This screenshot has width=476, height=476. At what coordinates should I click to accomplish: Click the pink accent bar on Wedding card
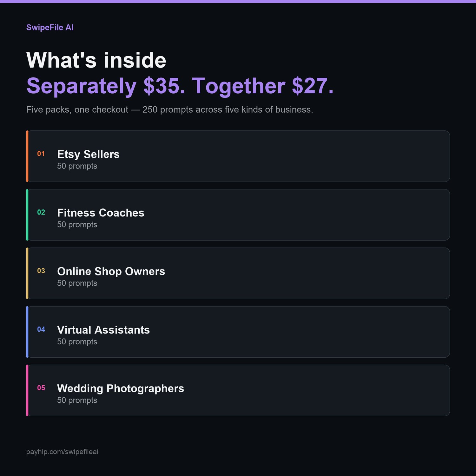[27, 390]
